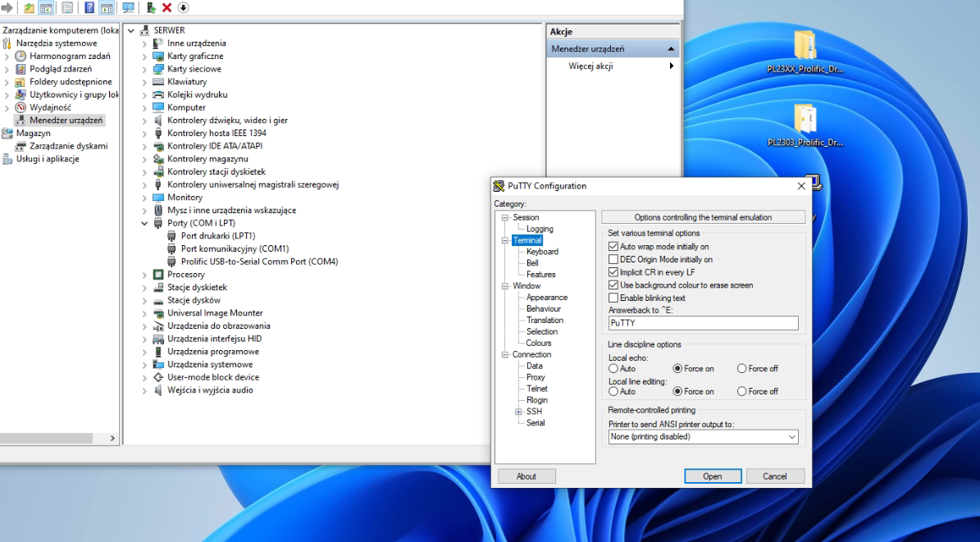Click the black down arrow toolbar icon
980x542 pixels.
tap(183, 7)
